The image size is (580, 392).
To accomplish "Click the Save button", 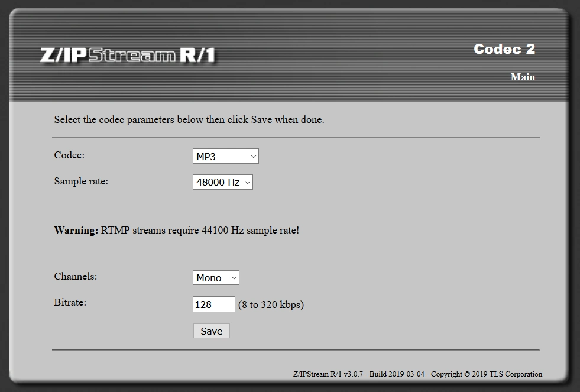I will 212,331.
